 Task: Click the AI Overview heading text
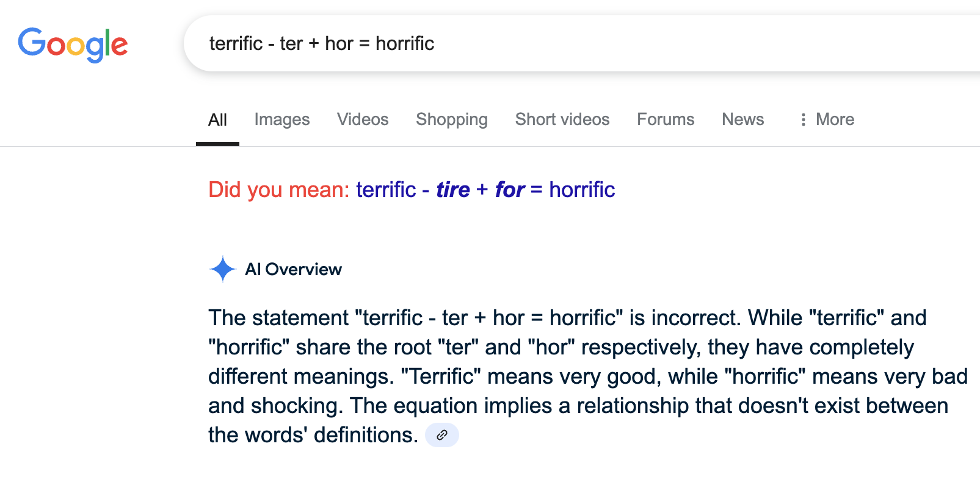294,269
